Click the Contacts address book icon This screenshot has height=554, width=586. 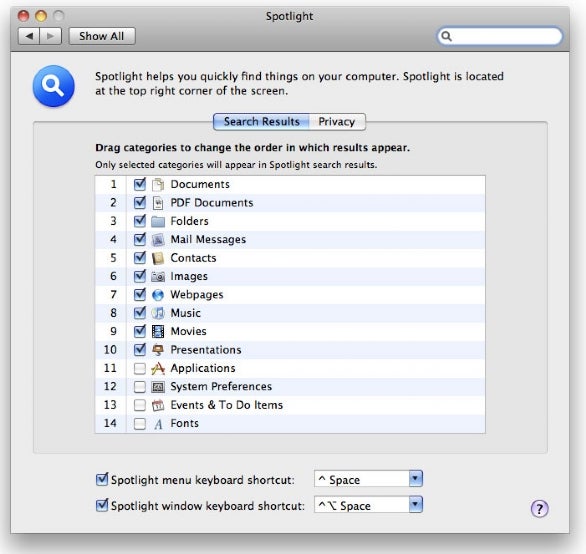[158, 258]
